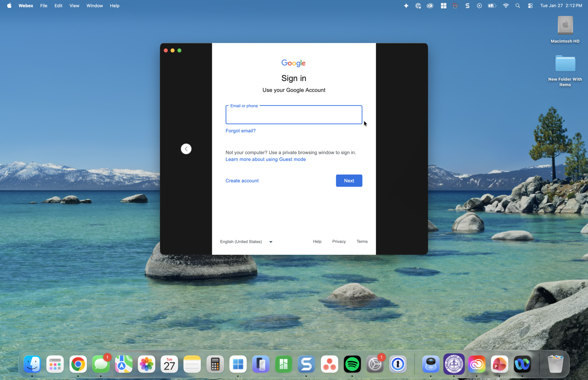Open Learn more about using Guest mode

tap(265, 159)
